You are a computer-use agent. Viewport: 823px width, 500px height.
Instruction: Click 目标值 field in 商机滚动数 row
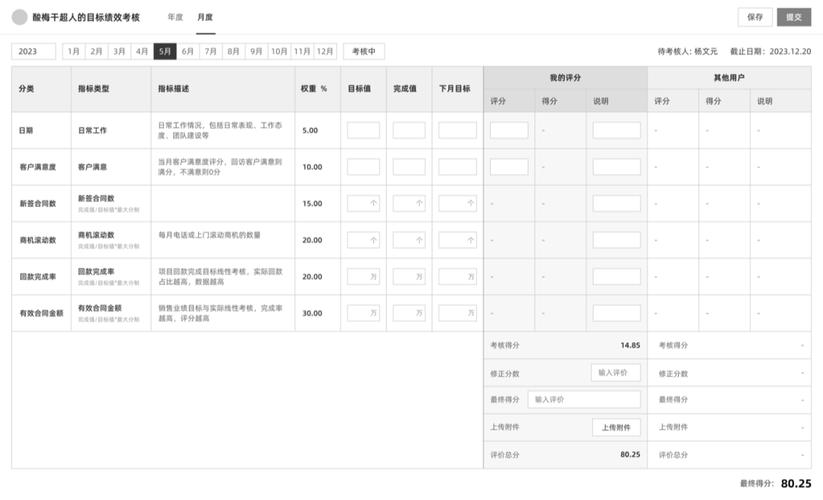coord(363,240)
